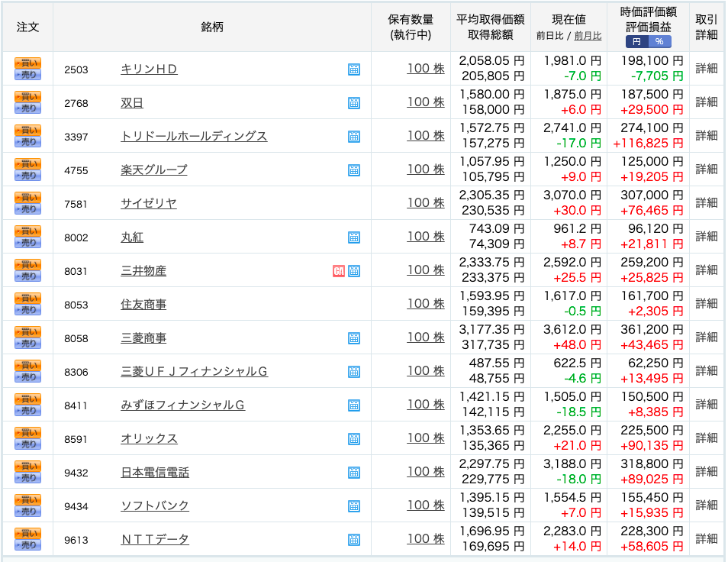Viewport: 728px width, 562px height.
Task: Open the キリンHD stock link
Action: click(149, 69)
